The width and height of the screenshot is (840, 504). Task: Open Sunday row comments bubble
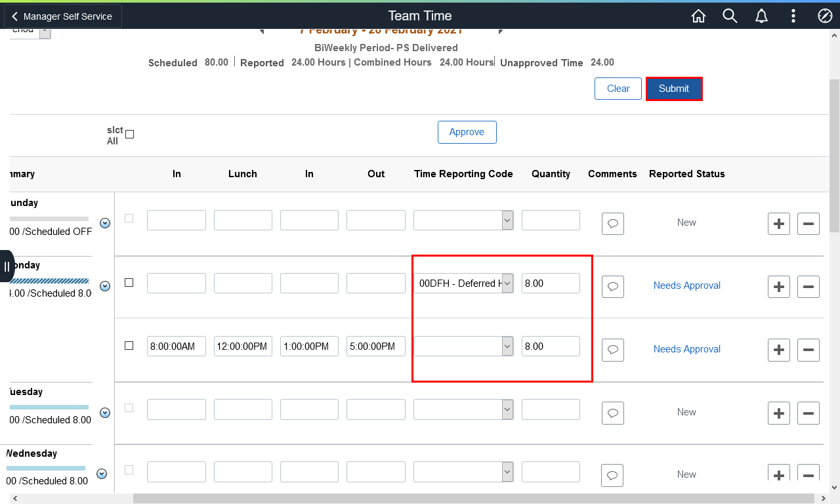pyautogui.click(x=613, y=224)
